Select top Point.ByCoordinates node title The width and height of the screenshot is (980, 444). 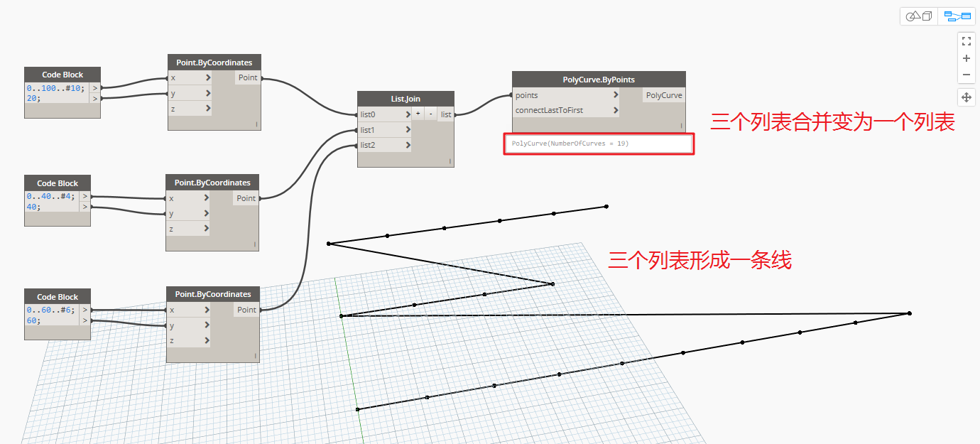[x=214, y=63]
